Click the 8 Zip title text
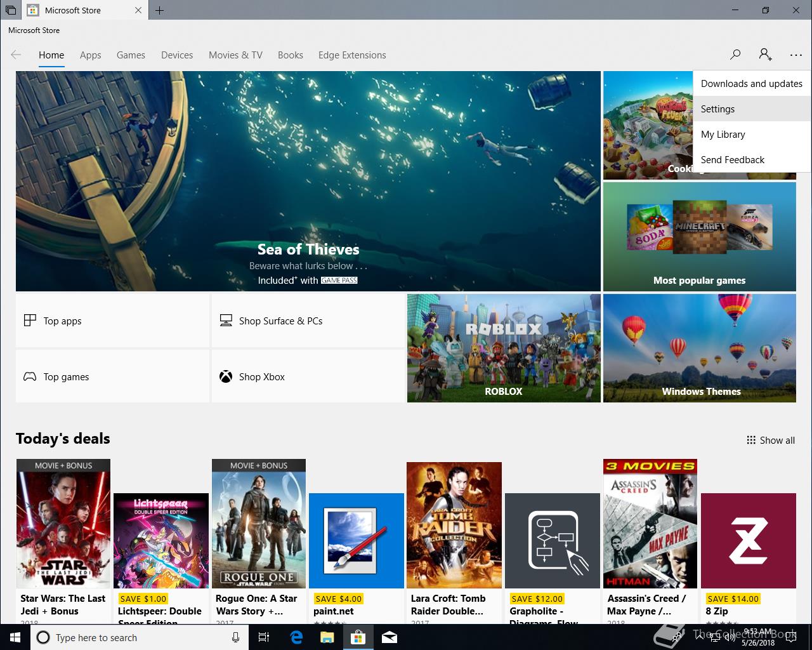 tap(717, 611)
